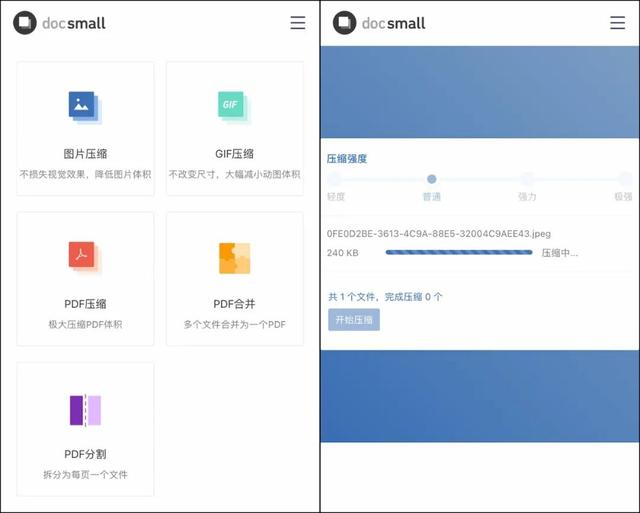
Task: Select the orange PDF merge puzzle icon
Action: tap(234, 258)
